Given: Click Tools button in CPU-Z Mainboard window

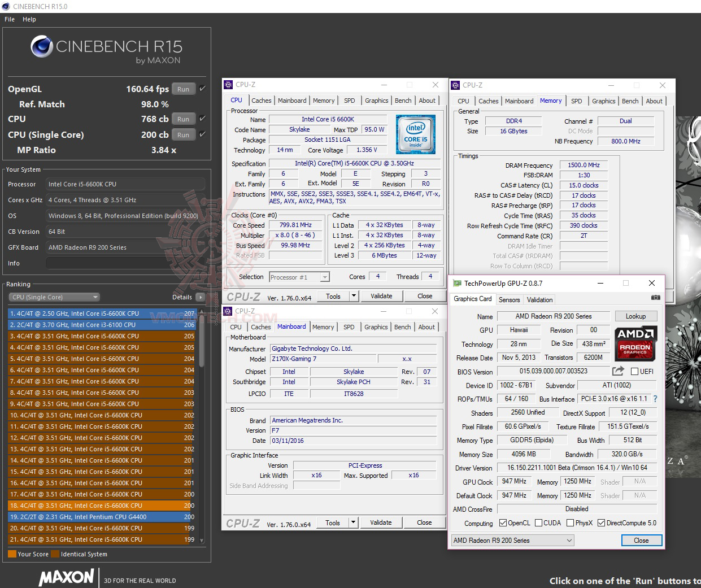Looking at the screenshot, I should click(x=333, y=522).
